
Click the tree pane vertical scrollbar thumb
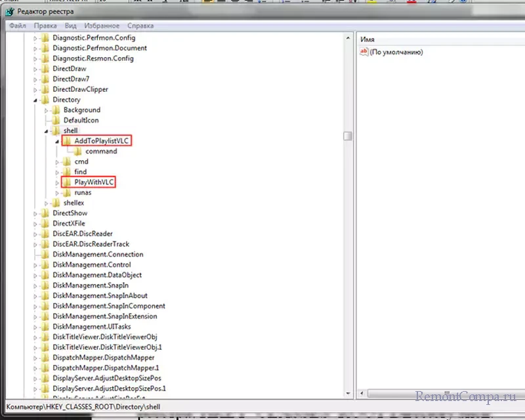click(x=347, y=136)
